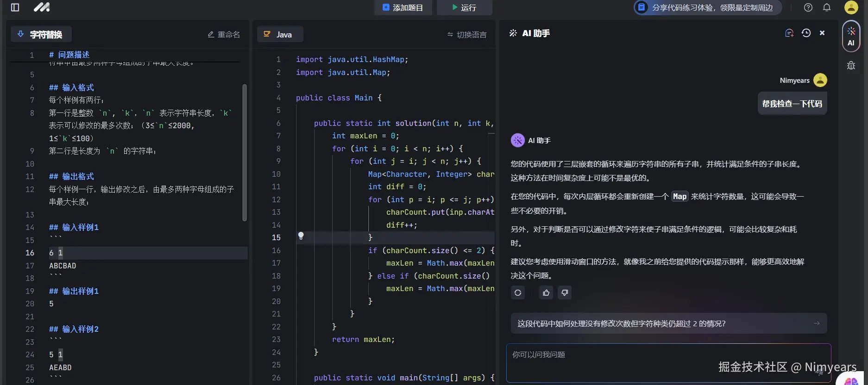Open the help question mark icon
The height and width of the screenshot is (385, 868).
pos(808,7)
